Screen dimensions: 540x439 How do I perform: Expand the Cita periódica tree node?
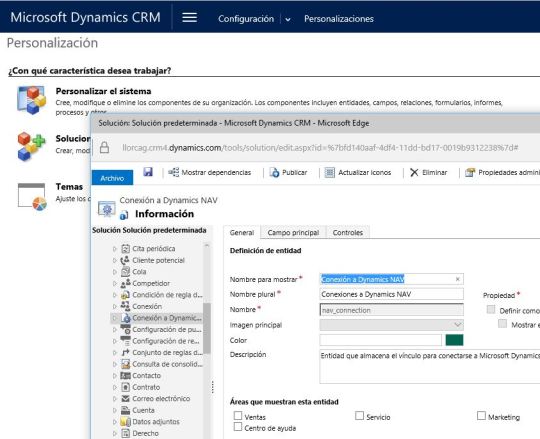coord(115,249)
